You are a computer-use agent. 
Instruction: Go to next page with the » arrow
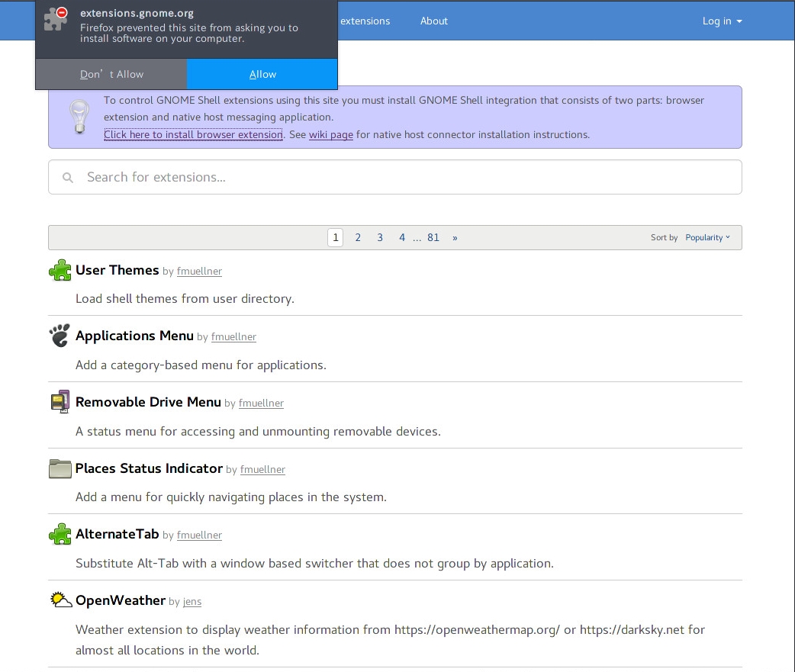click(x=455, y=238)
